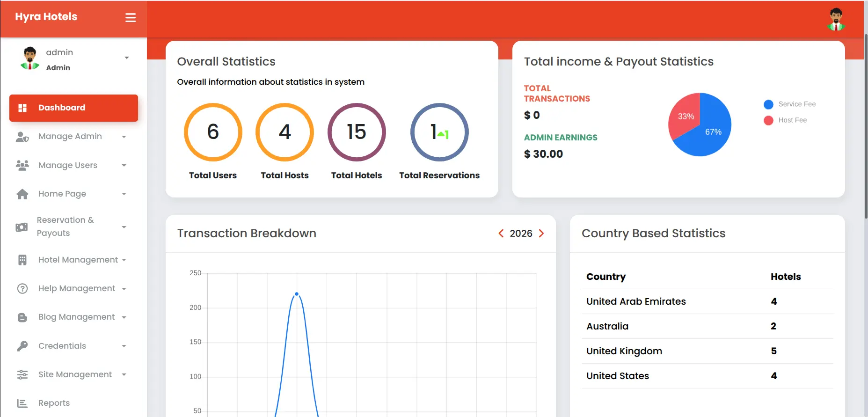Expand the admin profile dropdown arrow

point(127,58)
